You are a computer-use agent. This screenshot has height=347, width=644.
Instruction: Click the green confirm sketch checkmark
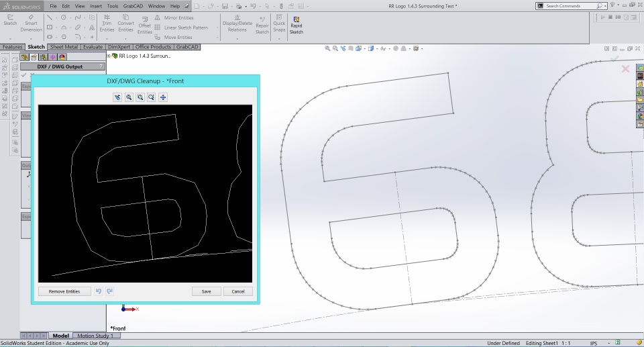point(614,59)
